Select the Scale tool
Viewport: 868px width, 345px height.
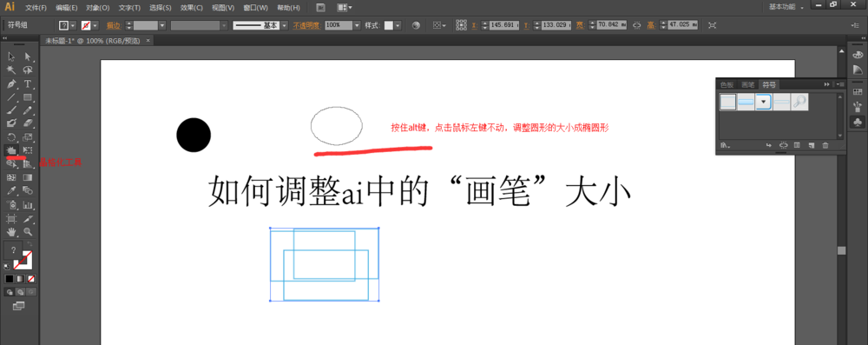click(x=27, y=136)
